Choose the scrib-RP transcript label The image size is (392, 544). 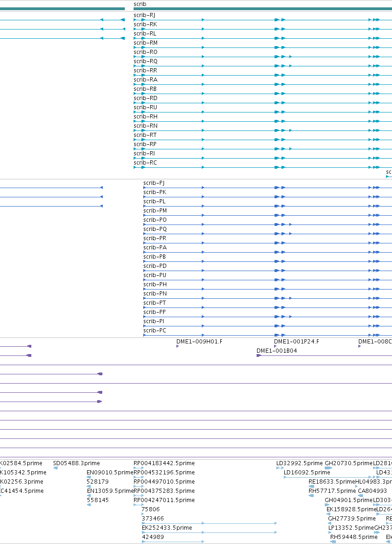[x=145, y=144]
